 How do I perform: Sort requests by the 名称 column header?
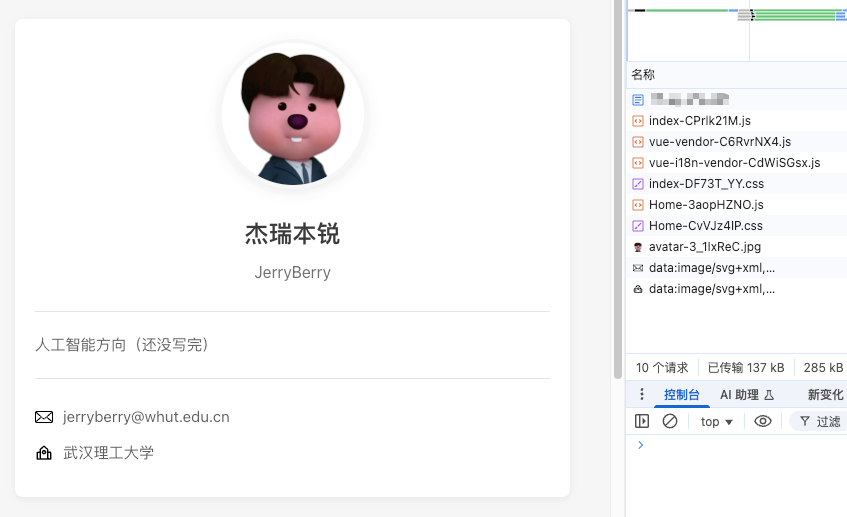736,75
